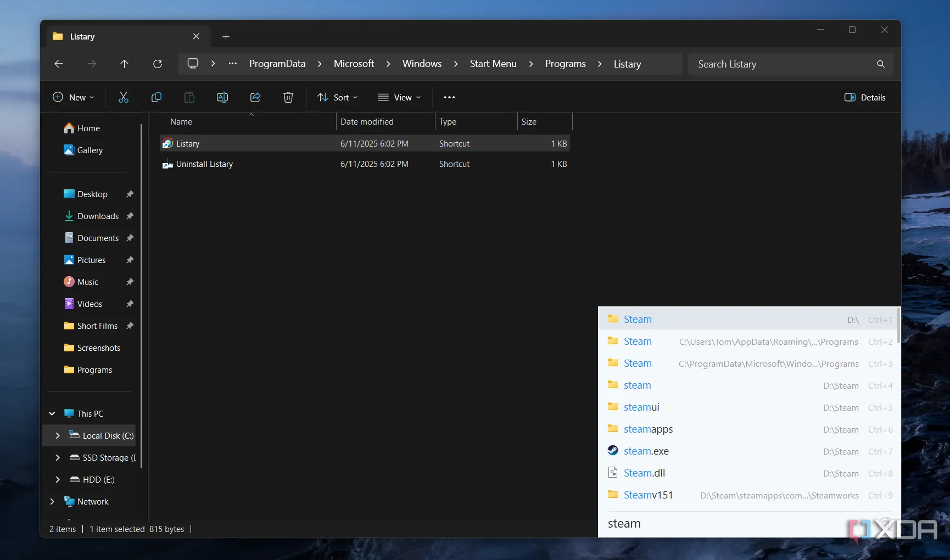Click the PC icon in address bar
The width and height of the screenshot is (950, 560).
(x=193, y=63)
